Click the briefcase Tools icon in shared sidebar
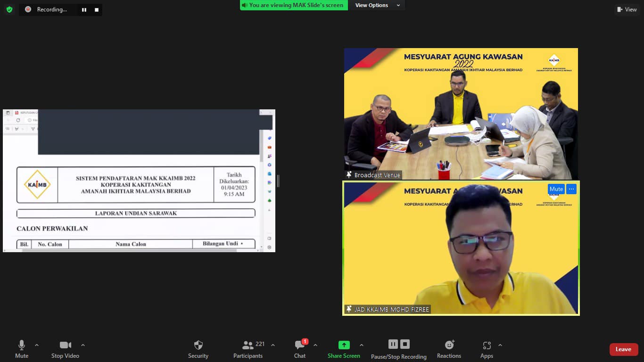The width and height of the screenshot is (644, 362). [269, 147]
